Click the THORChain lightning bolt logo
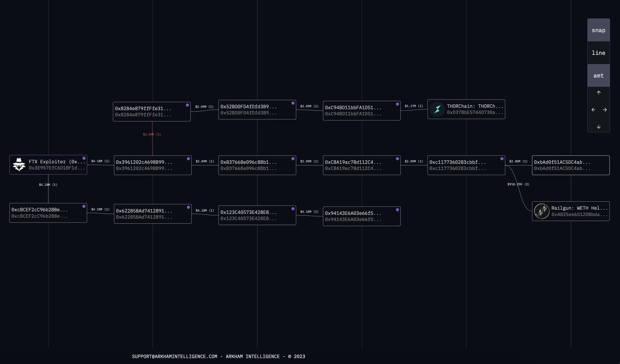 point(437,109)
